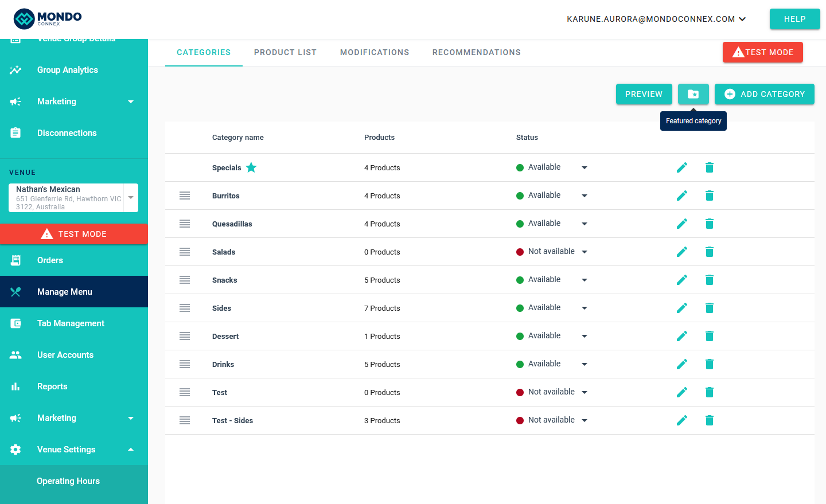Click the star icon next to Specials
Viewport: 826px width, 504px height.
[251, 167]
